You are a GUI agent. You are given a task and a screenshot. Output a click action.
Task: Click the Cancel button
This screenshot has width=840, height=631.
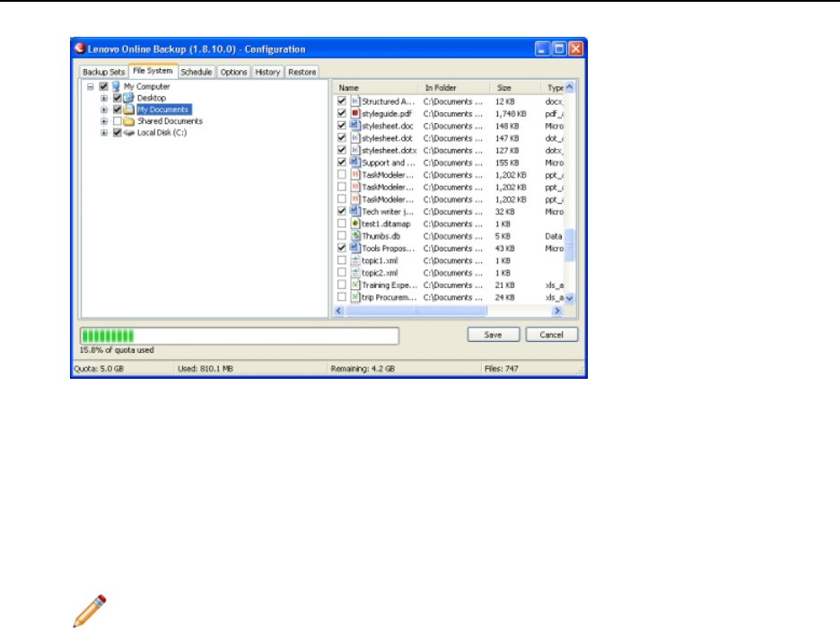pyautogui.click(x=551, y=335)
